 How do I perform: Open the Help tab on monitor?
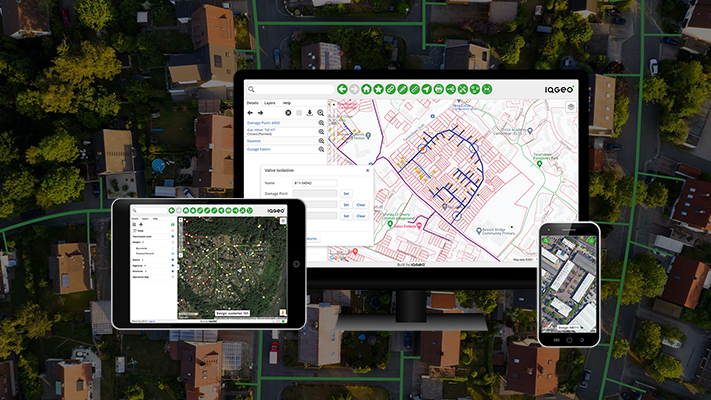pyautogui.click(x=287, y=103)
